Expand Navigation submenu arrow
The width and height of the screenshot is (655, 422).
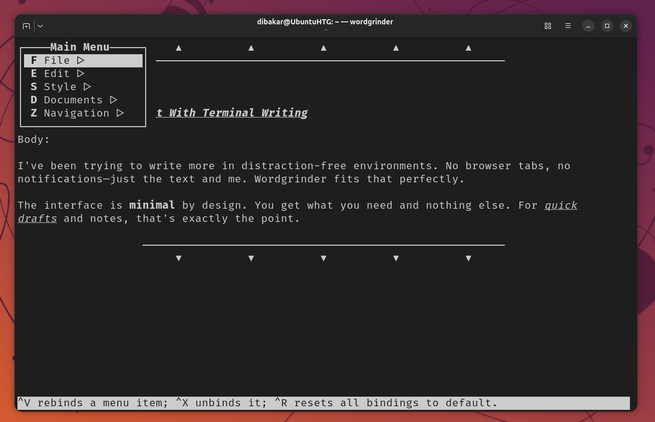pos(120,113)
